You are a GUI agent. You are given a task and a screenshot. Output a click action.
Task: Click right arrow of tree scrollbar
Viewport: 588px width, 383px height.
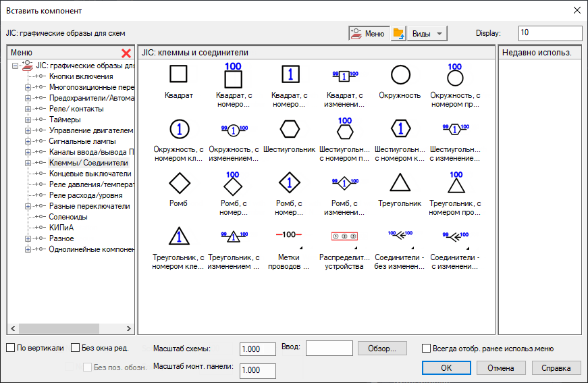(x=129, y=328)
